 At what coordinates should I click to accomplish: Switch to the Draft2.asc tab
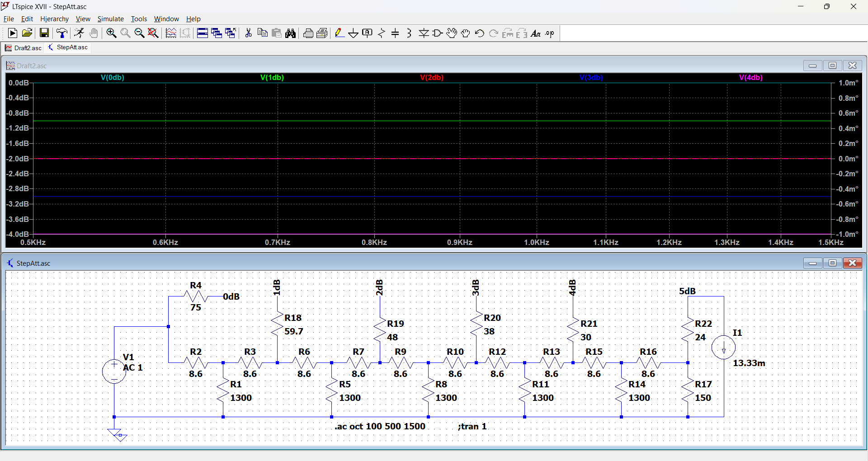pos(23,47)
